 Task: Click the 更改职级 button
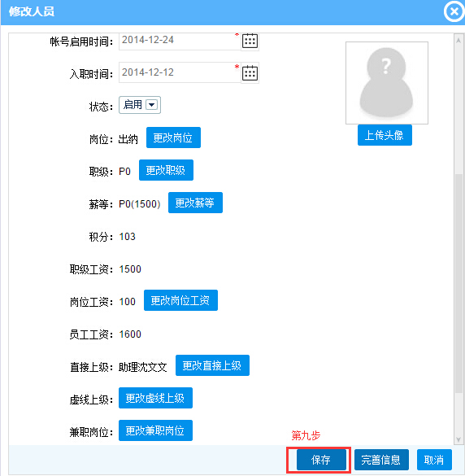[166, 170]
